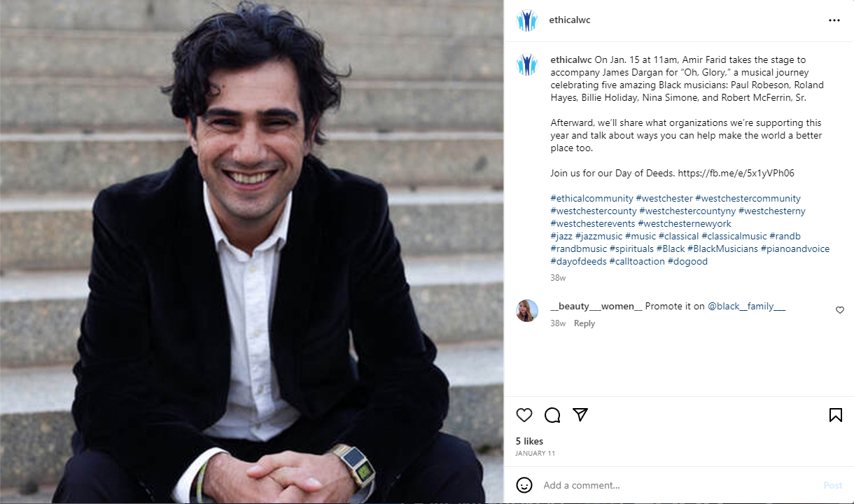Screen dimensions: 854x504
Task: Click the comment speech bubble icon
Action: point(552,415)
